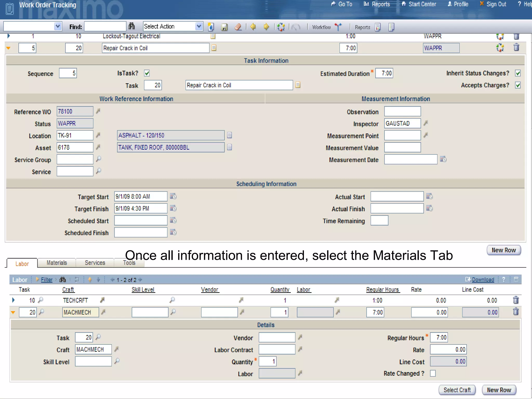532x399 pixels.
Task: Open detail menu next to Location TK-91
Action: tap(98, 135)
